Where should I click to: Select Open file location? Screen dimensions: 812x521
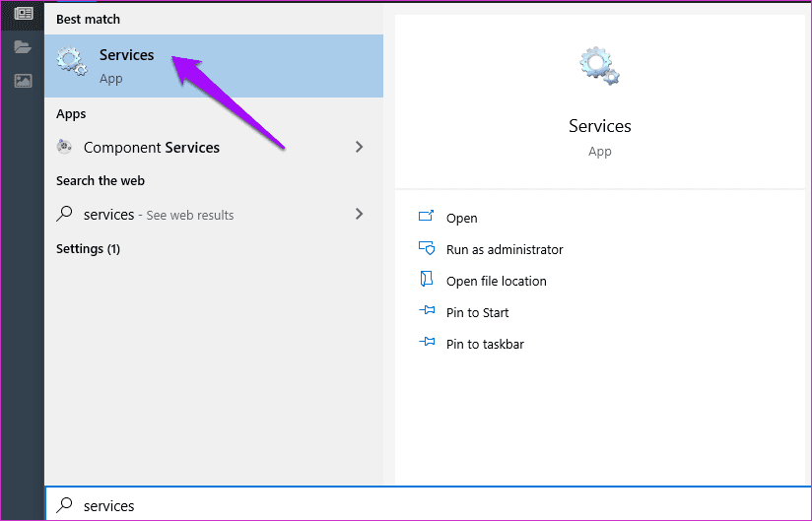496,282
